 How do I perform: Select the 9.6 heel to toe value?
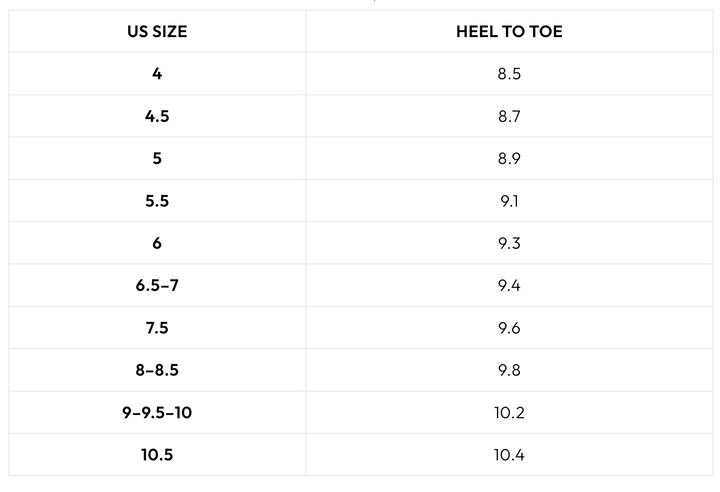pos(509,328)
